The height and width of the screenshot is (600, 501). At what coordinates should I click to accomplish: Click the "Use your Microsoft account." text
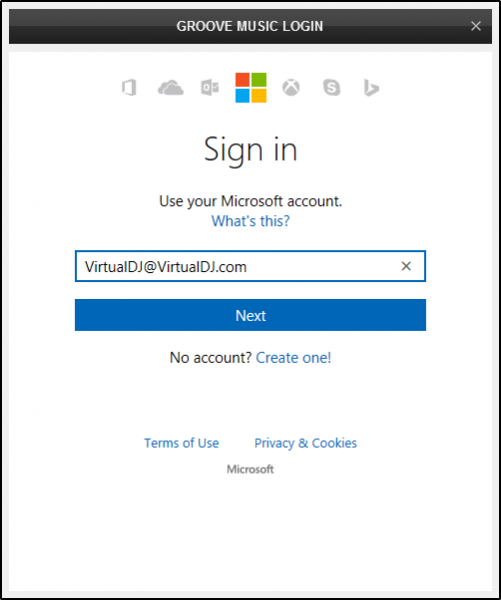point(251,201)
